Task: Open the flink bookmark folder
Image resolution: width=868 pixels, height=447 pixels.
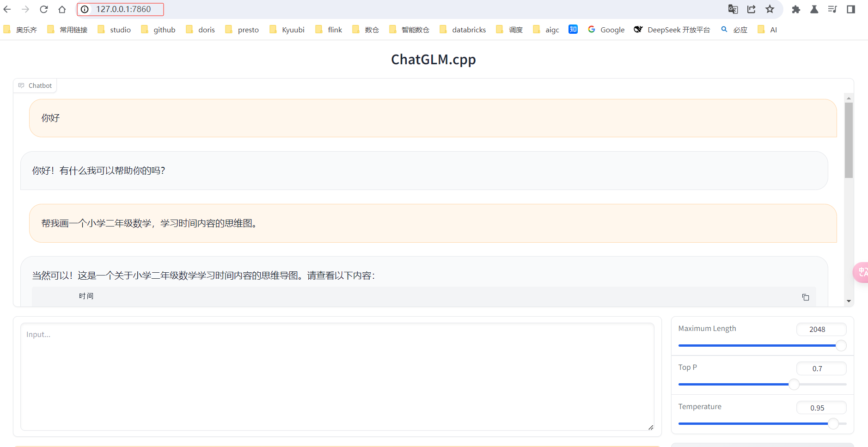Action: [x=329, y=30]
